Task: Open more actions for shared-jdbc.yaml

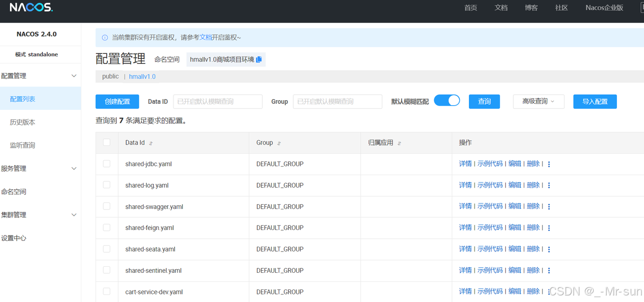Action: 549,164
